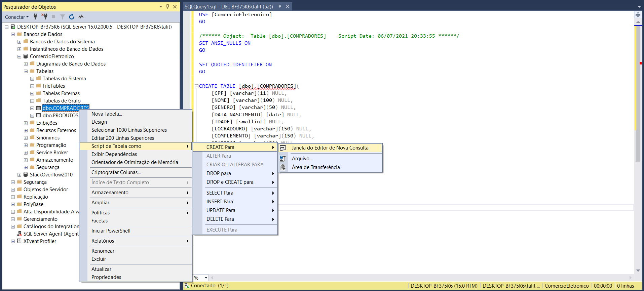Click the Segurança folder icon under server root
Image resolution: width=644 pixels, height=291 pixels.
pos(19,182)
